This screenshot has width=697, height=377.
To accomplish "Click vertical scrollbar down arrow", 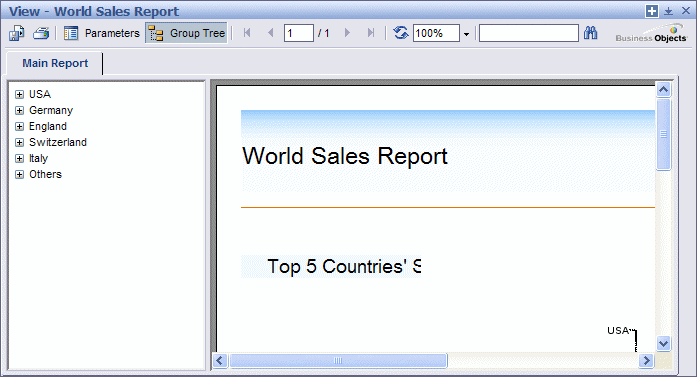I will (x=663, y=343).
